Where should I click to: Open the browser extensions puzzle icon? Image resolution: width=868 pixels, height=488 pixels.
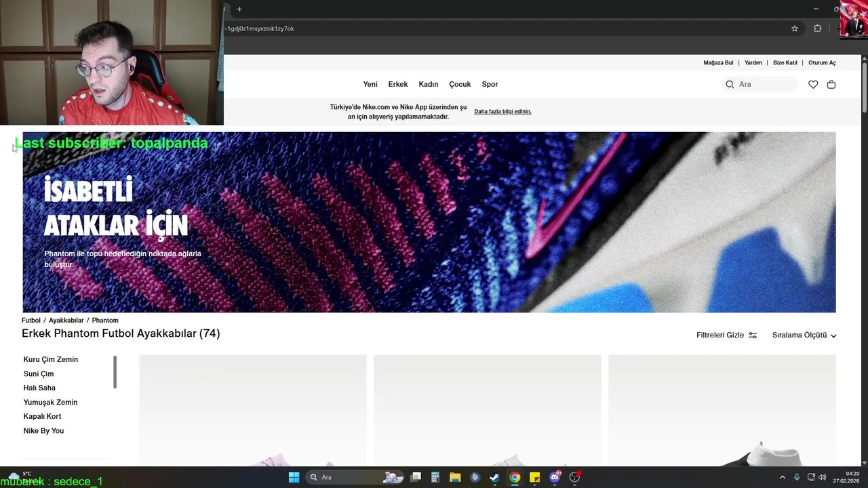coord(817,28)
